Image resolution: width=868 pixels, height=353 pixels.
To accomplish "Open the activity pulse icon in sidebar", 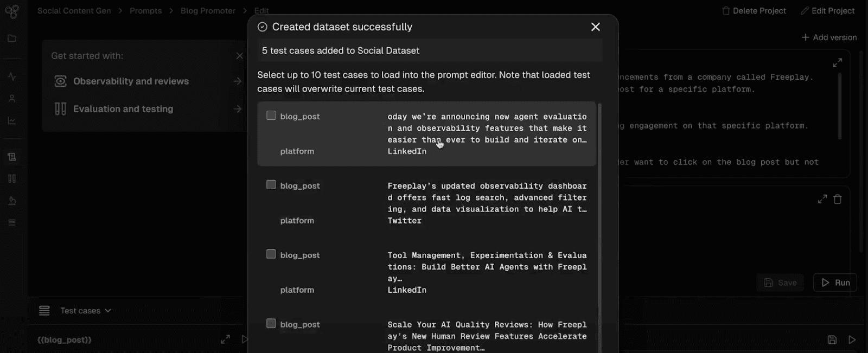I will [12, 76].
